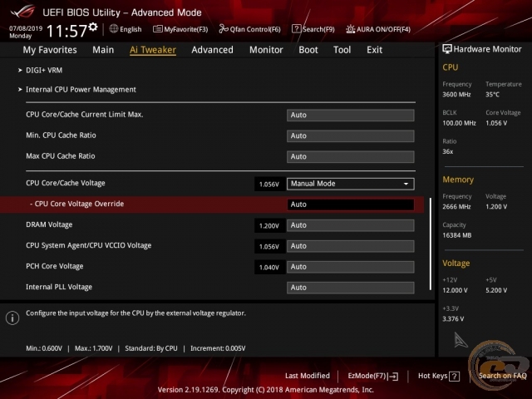
Task: Click the Last Modified button
Action: pos(308,376)
